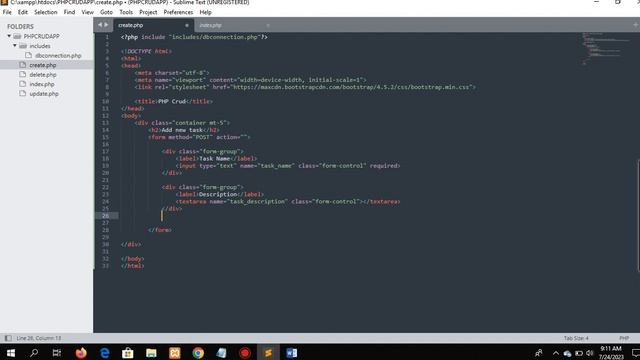Open the volume control in tray

589,353
